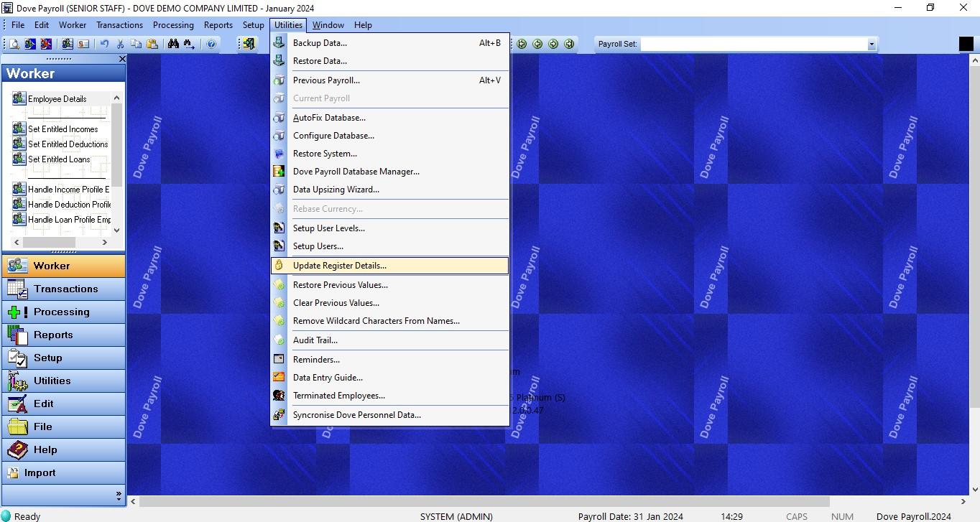Switch to the Reports sidebar section
The height and width of the screenshot is (522, 980).
pyautogui.click(x=63, y=335)
